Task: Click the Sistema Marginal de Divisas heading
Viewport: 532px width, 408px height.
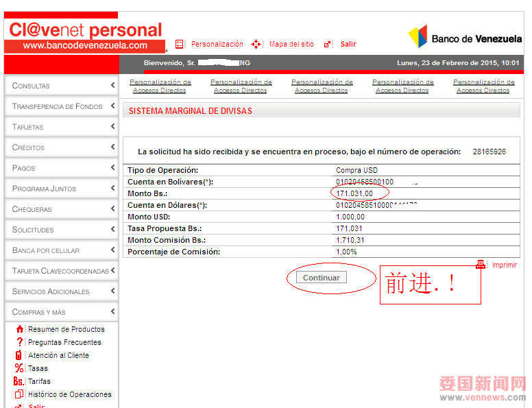Action: (191, 111)
